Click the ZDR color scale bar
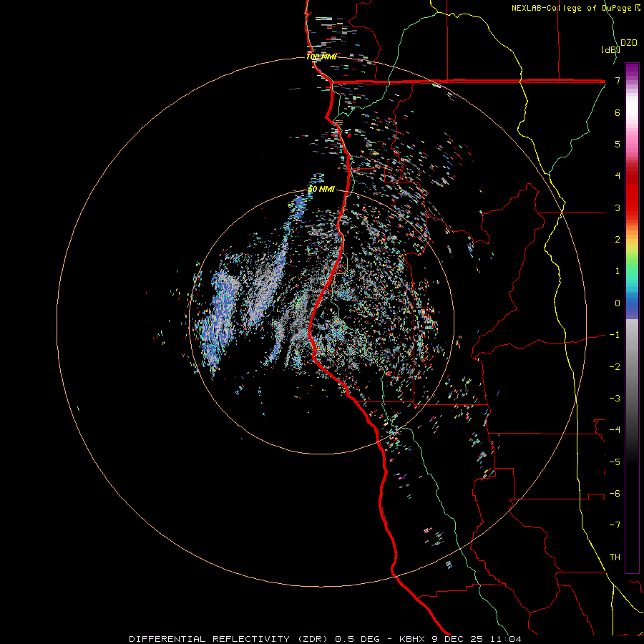 click(x=632, y=318)
